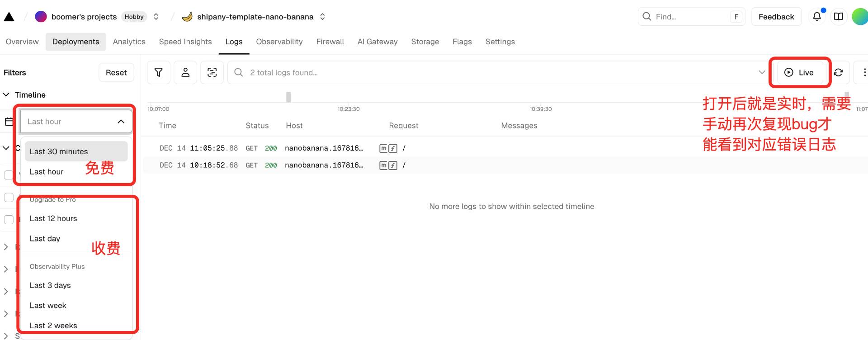Tick the first filter checkbox
Image resolution: width=868 pixels, height=340 pixels.
tap(9, 175)
